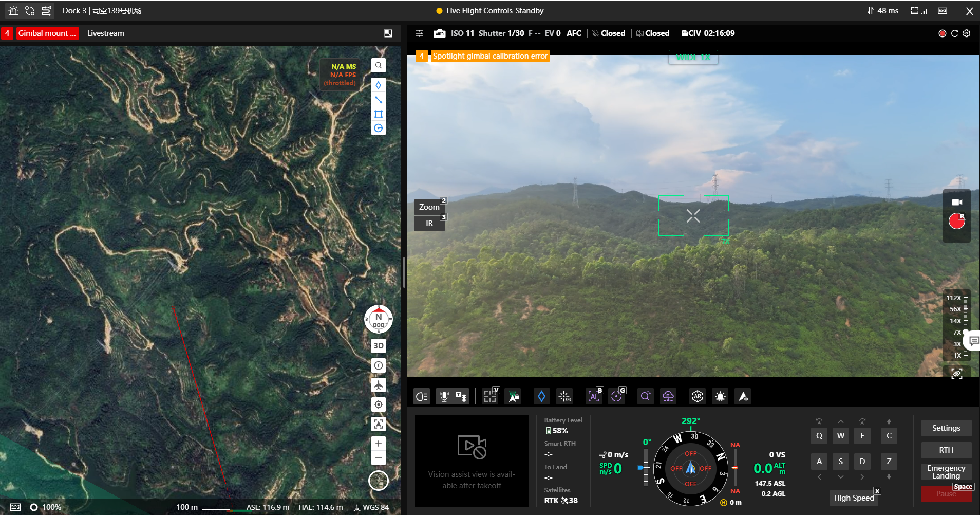Open the map search tool
Viewport: 980px width, 515px height.
(379, 65)
